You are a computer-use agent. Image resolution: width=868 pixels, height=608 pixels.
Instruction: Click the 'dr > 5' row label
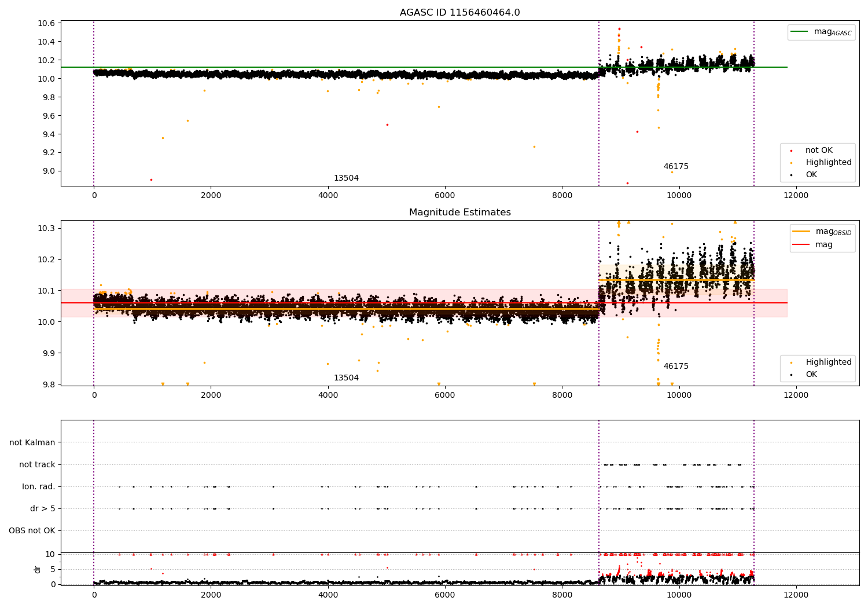pos(43,509)
